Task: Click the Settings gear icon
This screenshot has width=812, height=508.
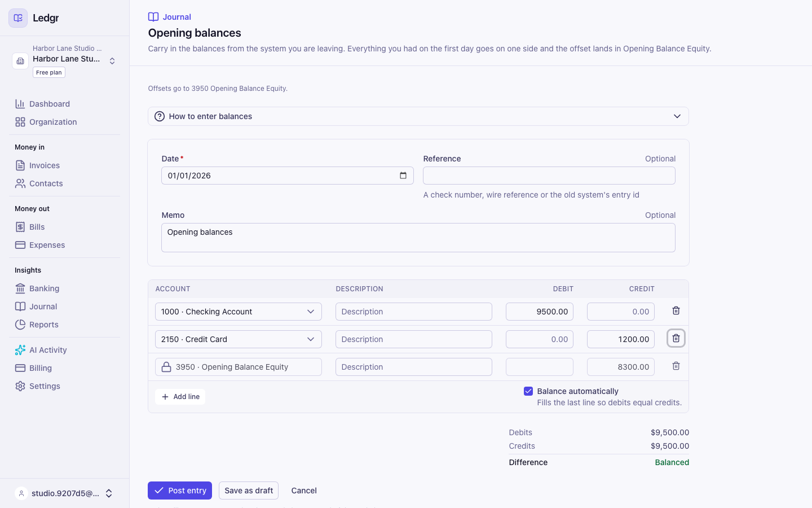Action: (x=20, y=386)
